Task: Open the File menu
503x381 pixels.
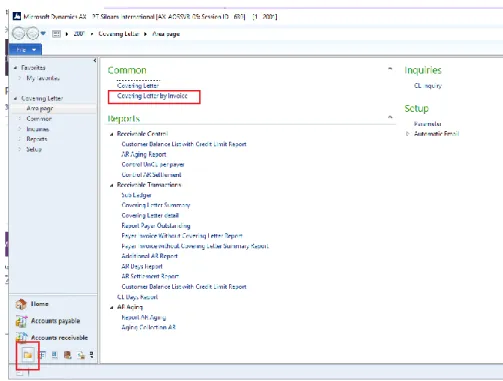Action: [x=25, y=49]
